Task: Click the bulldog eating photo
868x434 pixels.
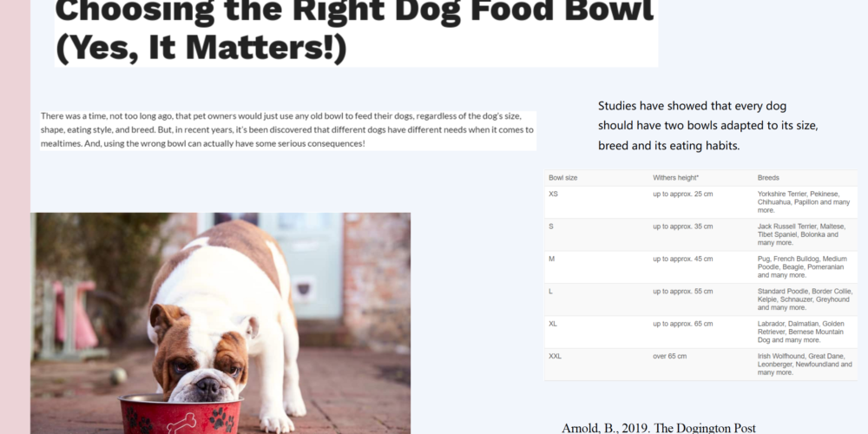Action: pyautogui.click(x=220, y=323)
